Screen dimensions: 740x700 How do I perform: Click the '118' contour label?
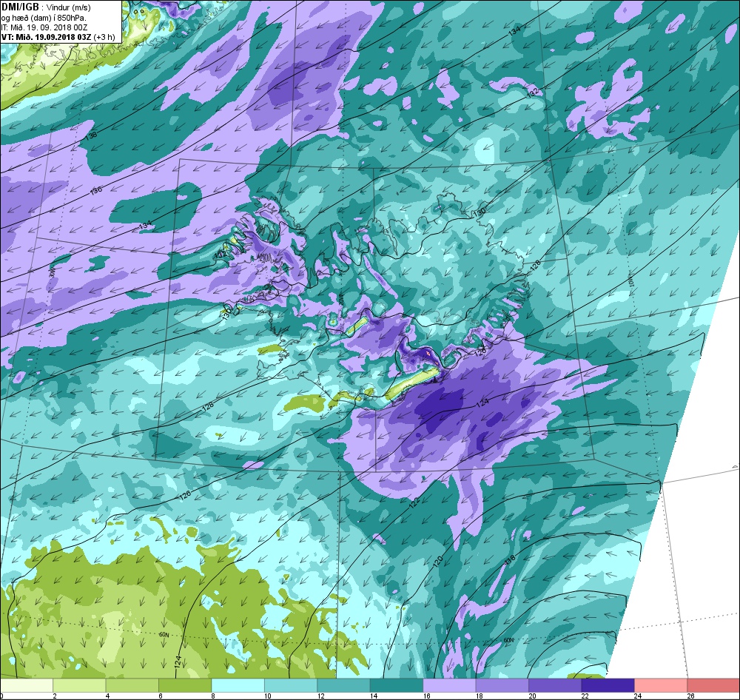point(510,560)
